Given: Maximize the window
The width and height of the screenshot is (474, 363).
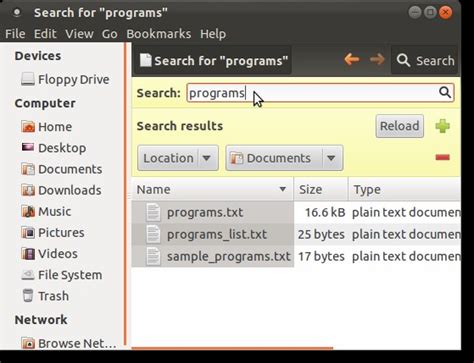Looking at the screenshot, I should [x=430, y=13].
